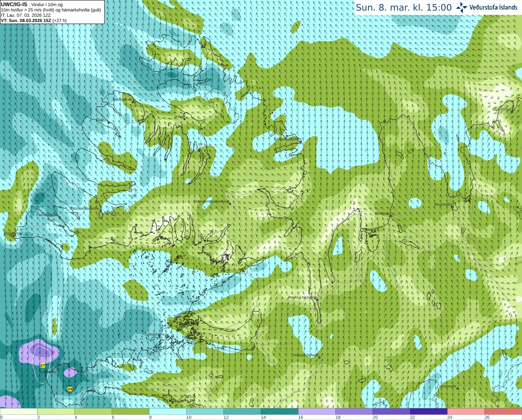522x420 pixels.
Task: Click the yellow gust marker labeled 27
Action: (43, 365)
